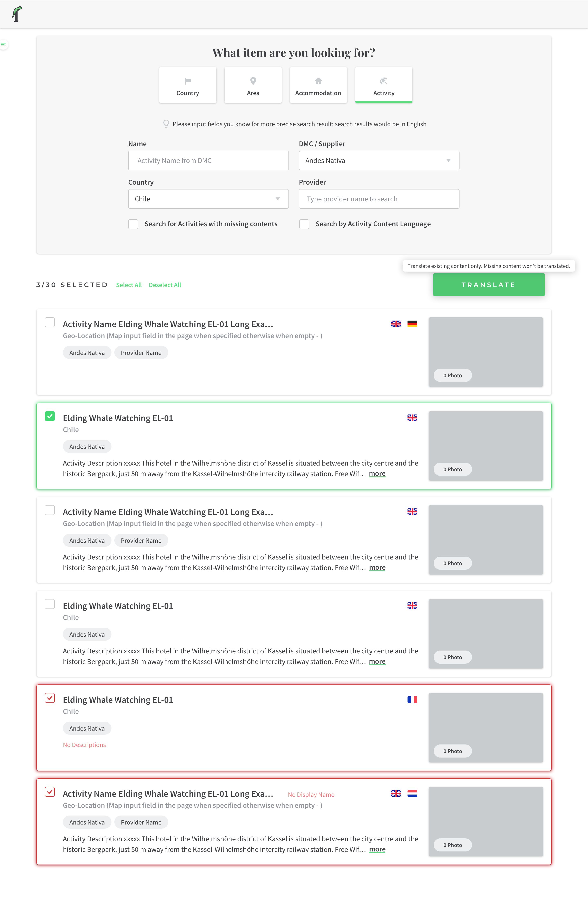Click the UK flag on the checked green card
This screenshot has width=588, height=907.
pyautogui.click(x=412, y=418)
